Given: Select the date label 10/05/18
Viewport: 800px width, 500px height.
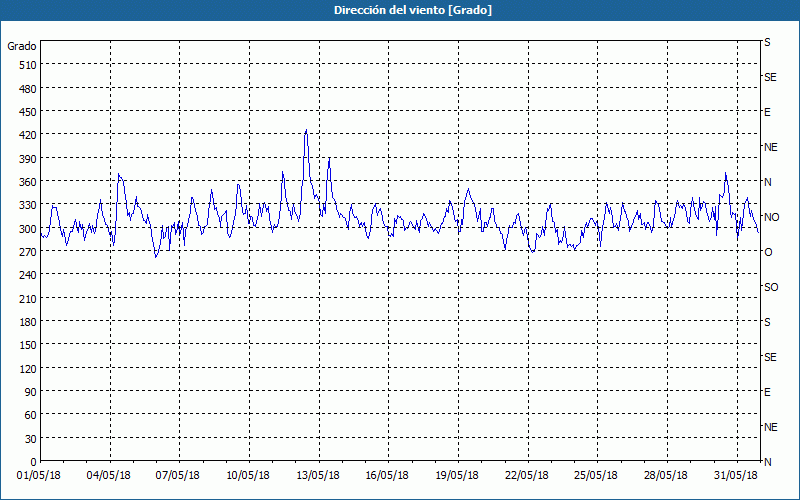Looking at the screenshot, I should (248, 476).
